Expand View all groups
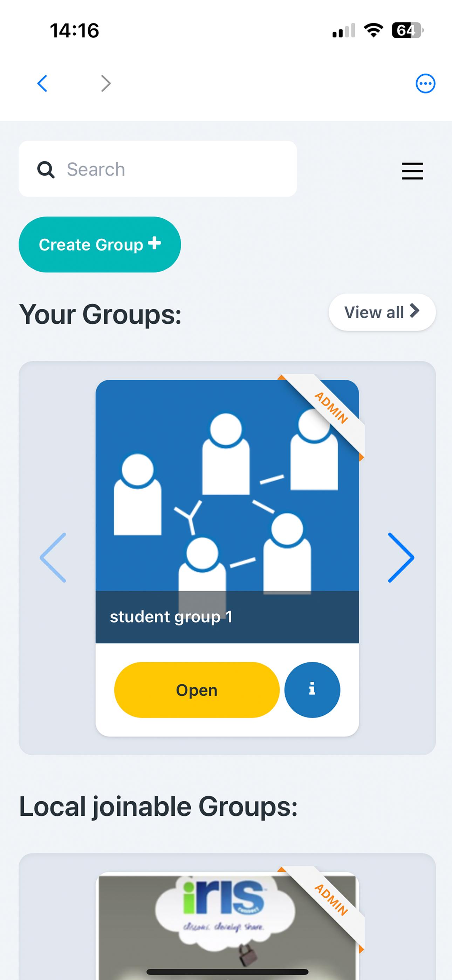 click(x=382, y=312)
